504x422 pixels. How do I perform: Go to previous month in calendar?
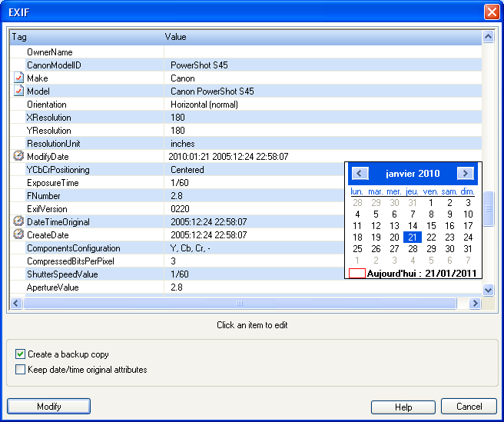tap(360, 174)
